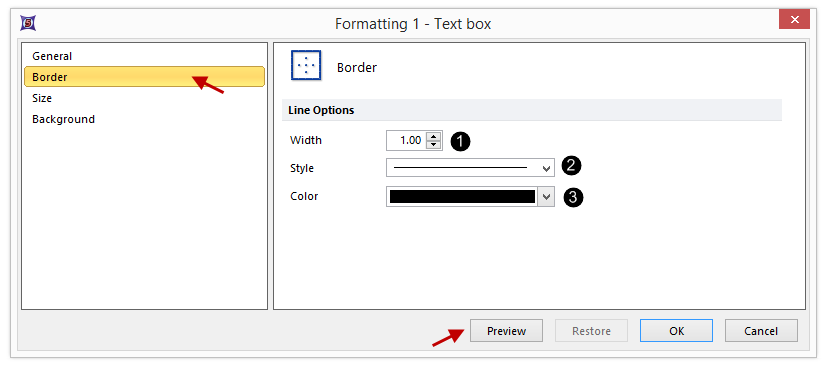Close the Formatting dialog
Image resolution: width=827 pixels, height=368 pixels.
coord(794,20)
